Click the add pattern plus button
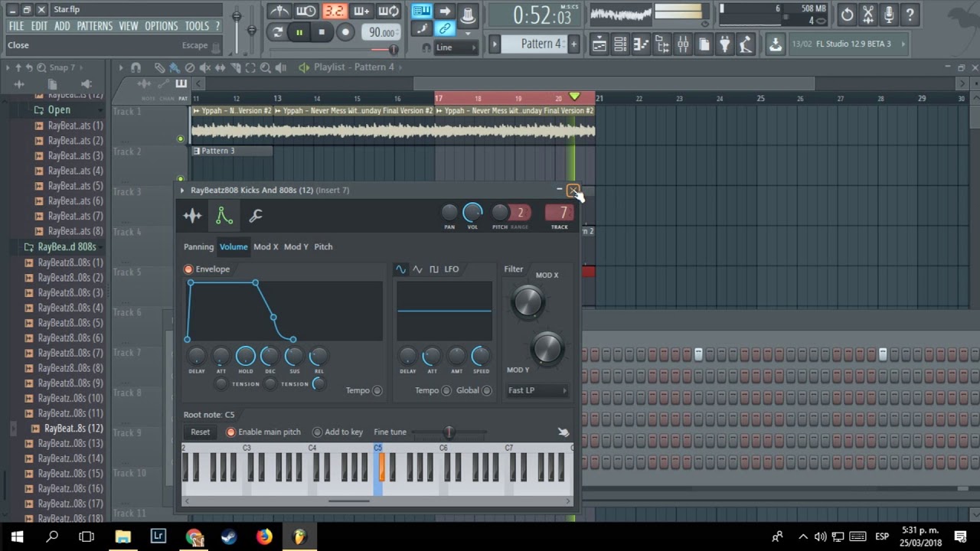980x551 pixels. [573, 44]
